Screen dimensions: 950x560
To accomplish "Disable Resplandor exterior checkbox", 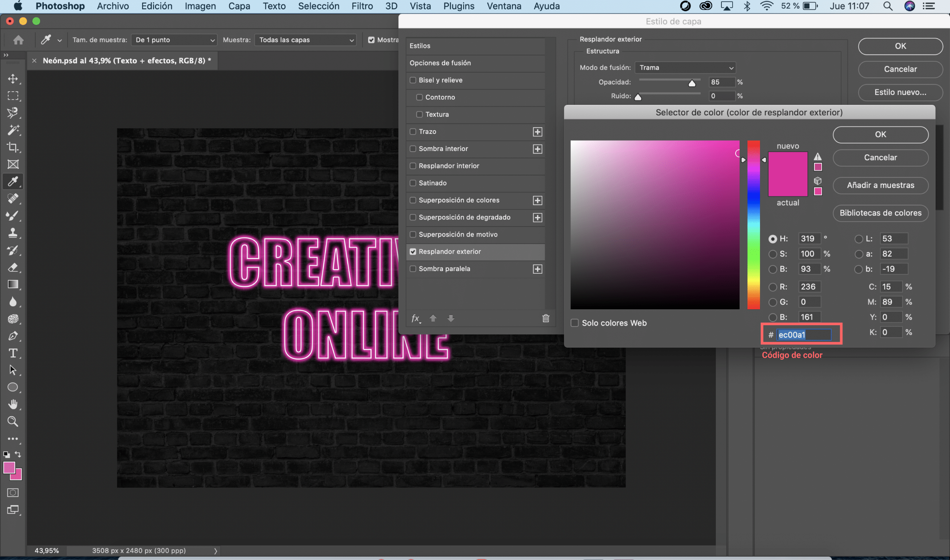I will tap(413, 252).
